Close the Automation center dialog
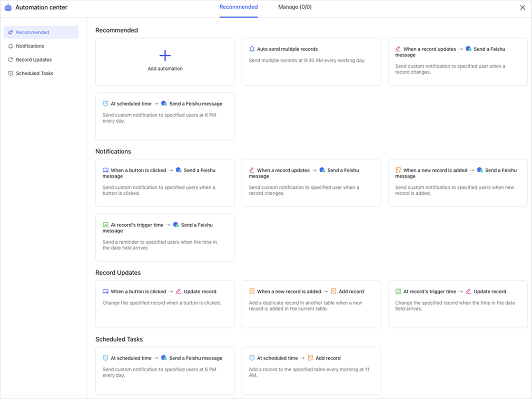The width and height of the screenshot is (532, 399). click(x=523, y=8)
